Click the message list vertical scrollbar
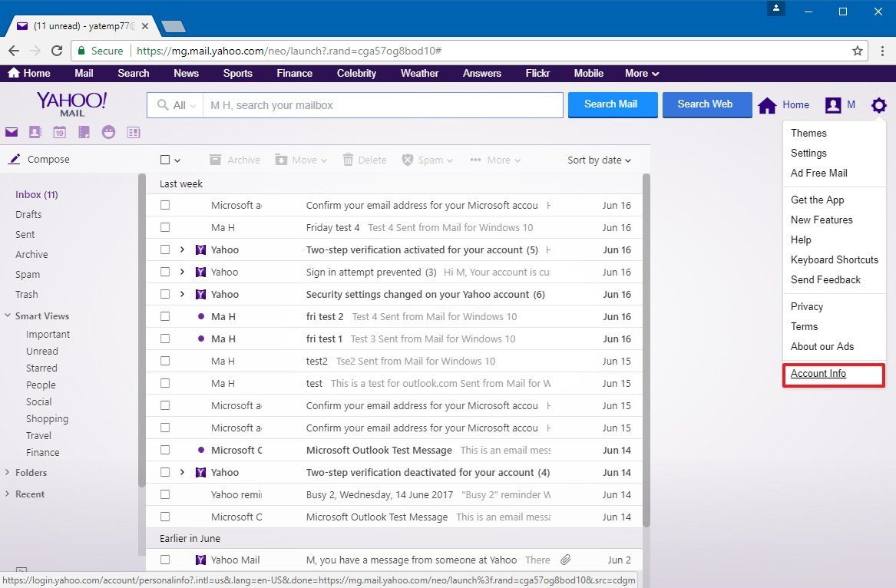Screen dimensions: 896x588 click(646, 350)
